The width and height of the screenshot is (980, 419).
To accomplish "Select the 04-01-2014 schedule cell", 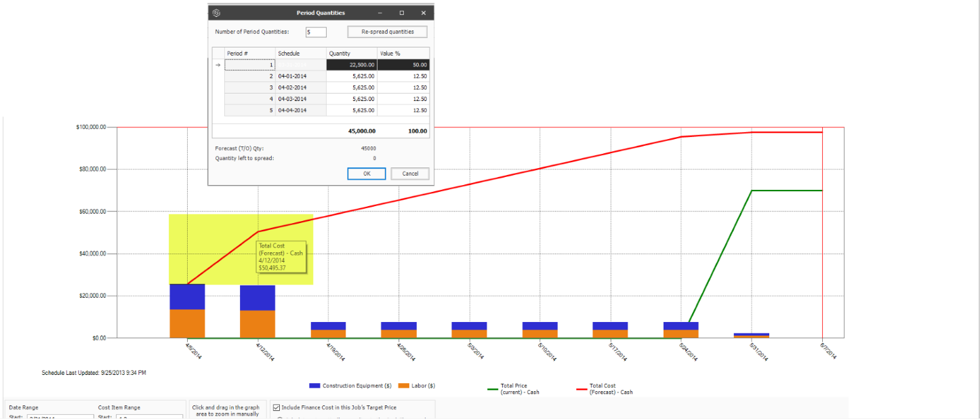I will pyautogui.click(x=301, y=77).
